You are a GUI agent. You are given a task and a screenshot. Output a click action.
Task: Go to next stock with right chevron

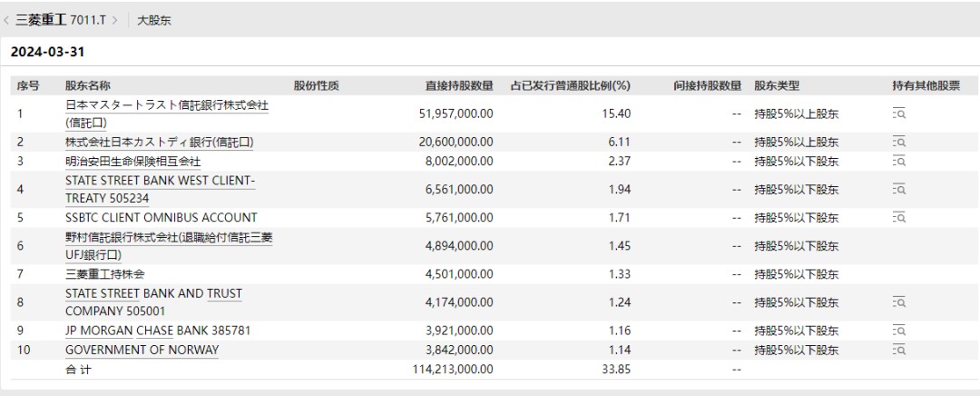(115, 20)
